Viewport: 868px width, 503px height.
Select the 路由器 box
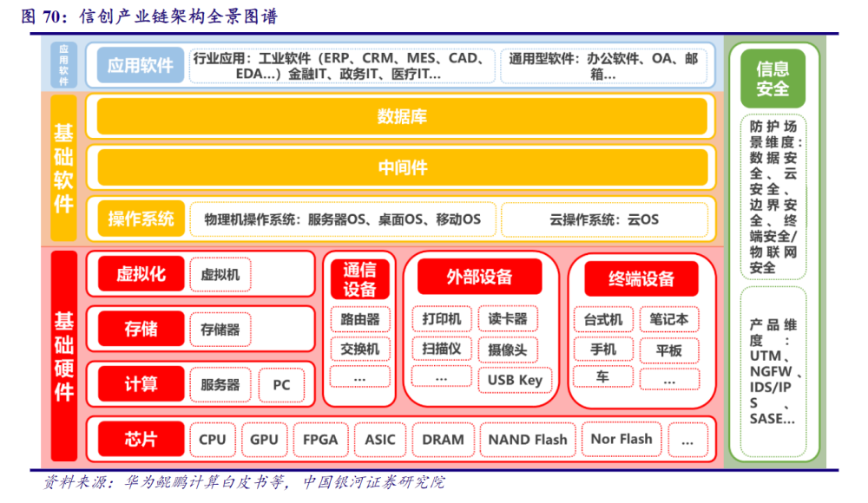360,319
